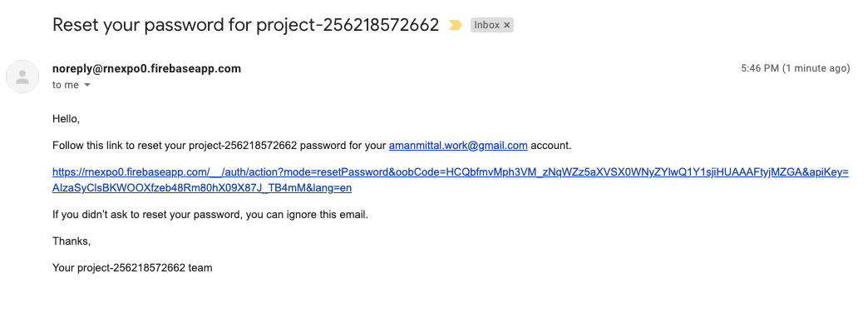Click the word "account." after the email address
This screenshot has width=868, height=313.
point(550,146)
